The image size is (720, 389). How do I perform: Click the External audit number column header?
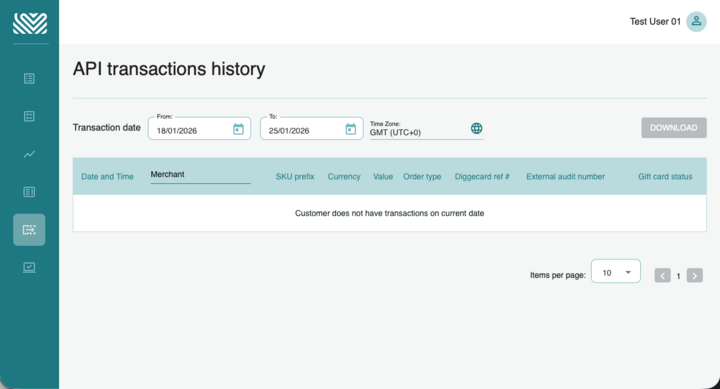pos(565,176)
